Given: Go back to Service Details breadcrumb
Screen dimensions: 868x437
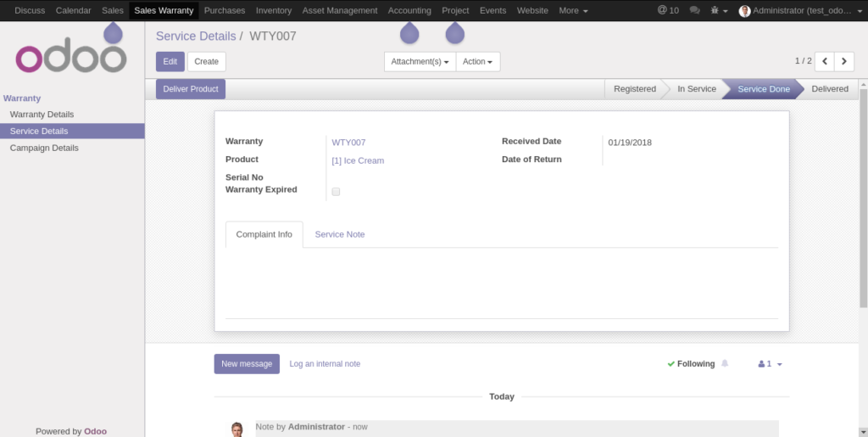Looking at the screenshot, I should (x=196, y=36).
